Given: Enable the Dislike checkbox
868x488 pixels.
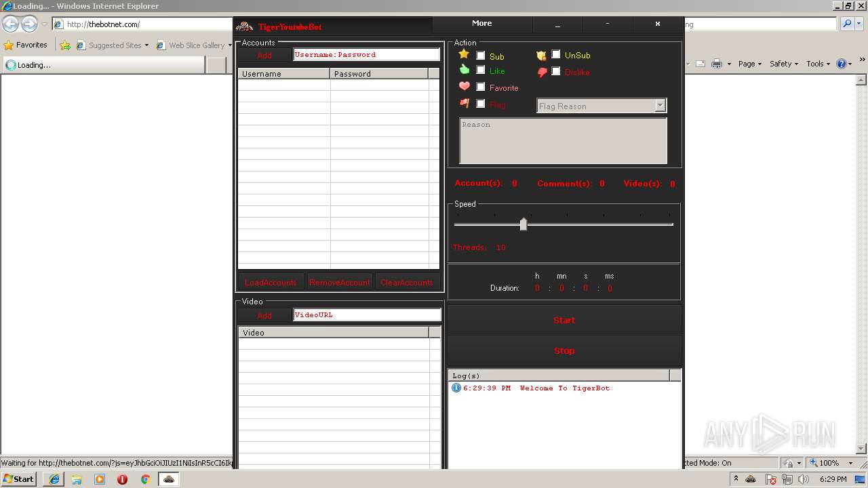Looking at the screenshot, I should 556,71.
